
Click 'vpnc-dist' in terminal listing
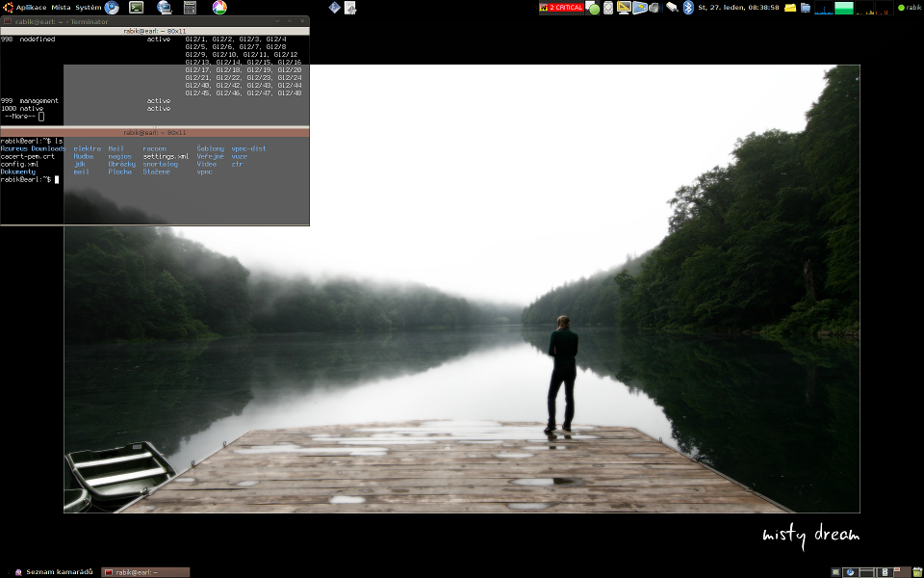(x=248, y=148)
